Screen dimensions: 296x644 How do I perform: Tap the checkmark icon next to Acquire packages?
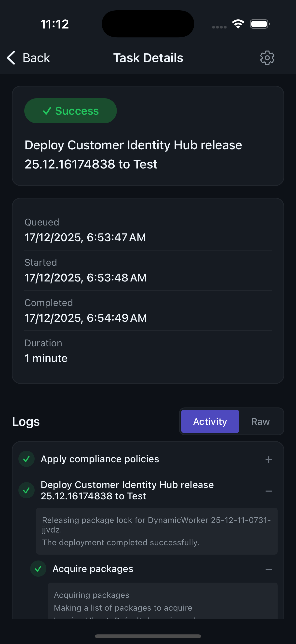(x=38, y=568)
